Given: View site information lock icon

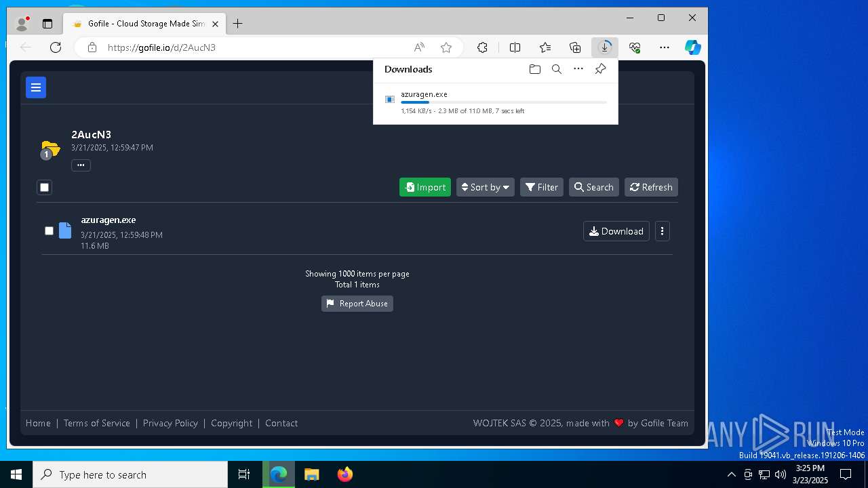Looking at the screenshot, I should (92, 47).
